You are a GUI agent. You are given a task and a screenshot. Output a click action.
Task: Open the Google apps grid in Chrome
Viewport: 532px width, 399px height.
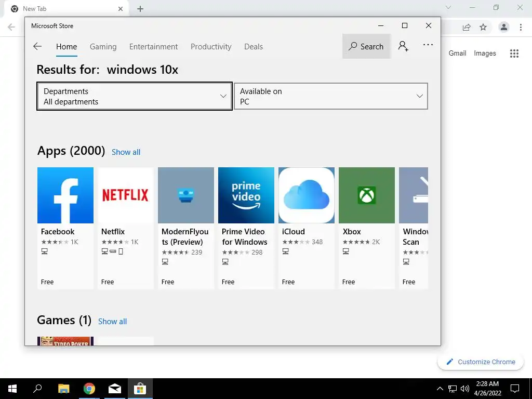pos(514,54)
